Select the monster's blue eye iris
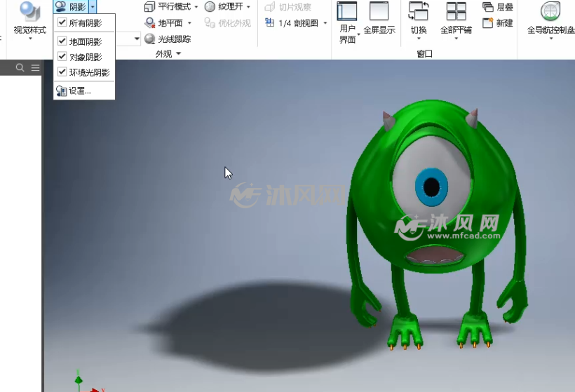Image resolution: width=575 pixels, height=392 pixels. pos(432,187)
